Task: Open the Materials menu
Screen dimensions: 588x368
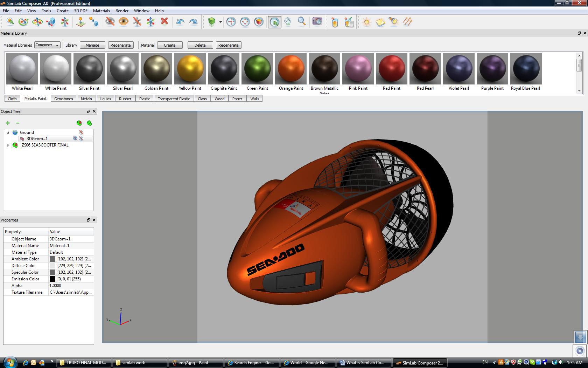Action: click(101, 11)
